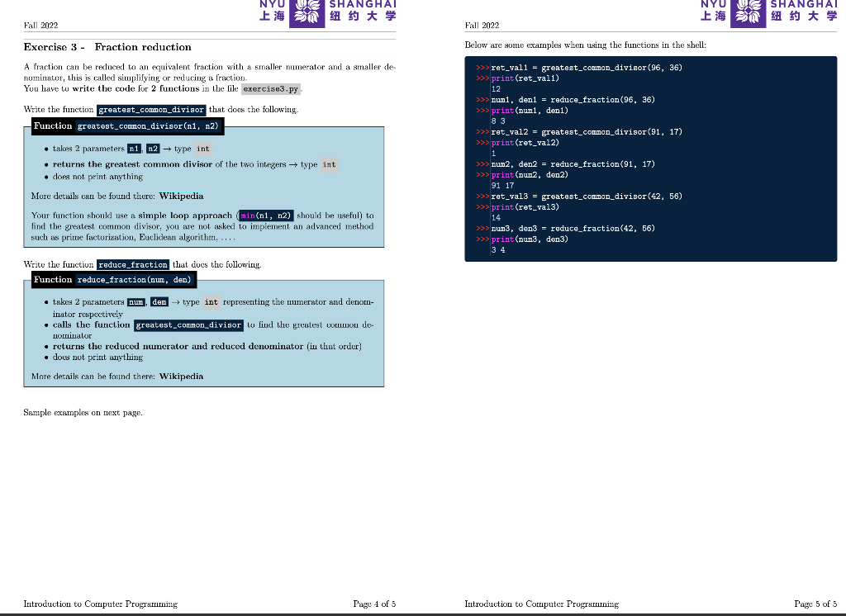This screenshot has width=846, height=616.
Task: Click 'Fall 2022' on page 5 header
Action: 482,26
